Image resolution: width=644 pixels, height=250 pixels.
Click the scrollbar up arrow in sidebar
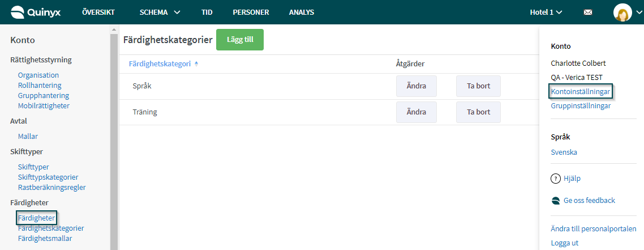click(x=114, y=29)
